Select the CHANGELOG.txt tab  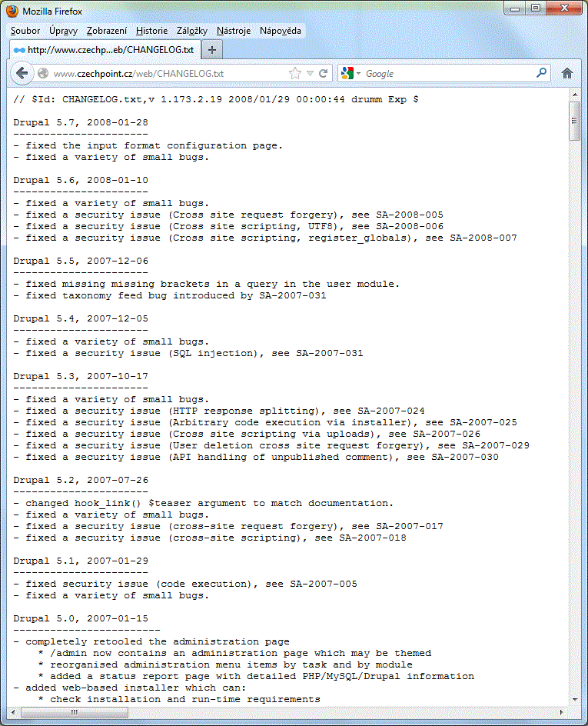pyautogui.click(x=105, y=50)
